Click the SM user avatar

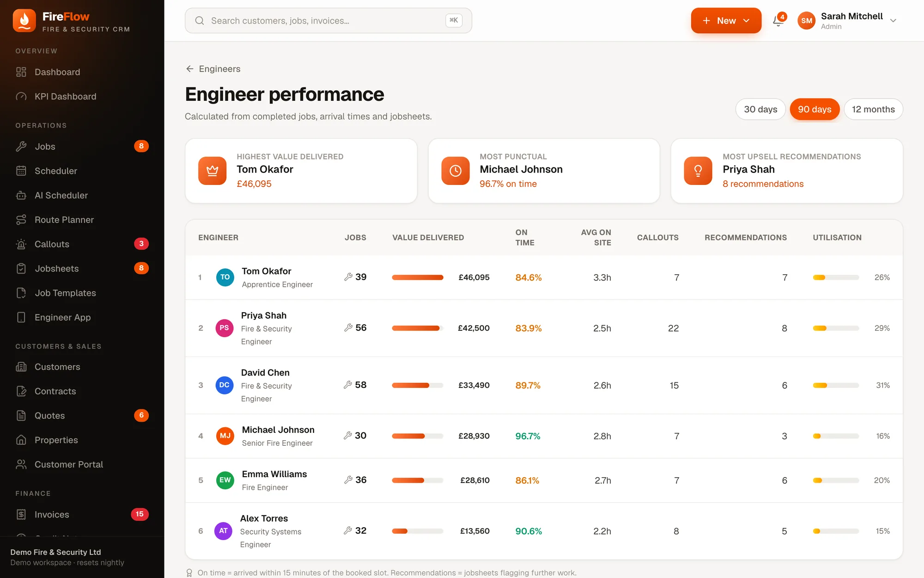click(807, 21)
